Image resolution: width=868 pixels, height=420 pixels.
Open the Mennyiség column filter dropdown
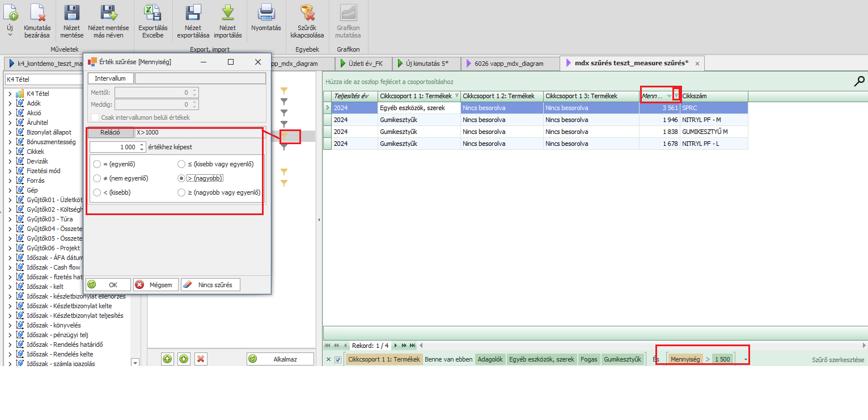click(x=676, y=96)
